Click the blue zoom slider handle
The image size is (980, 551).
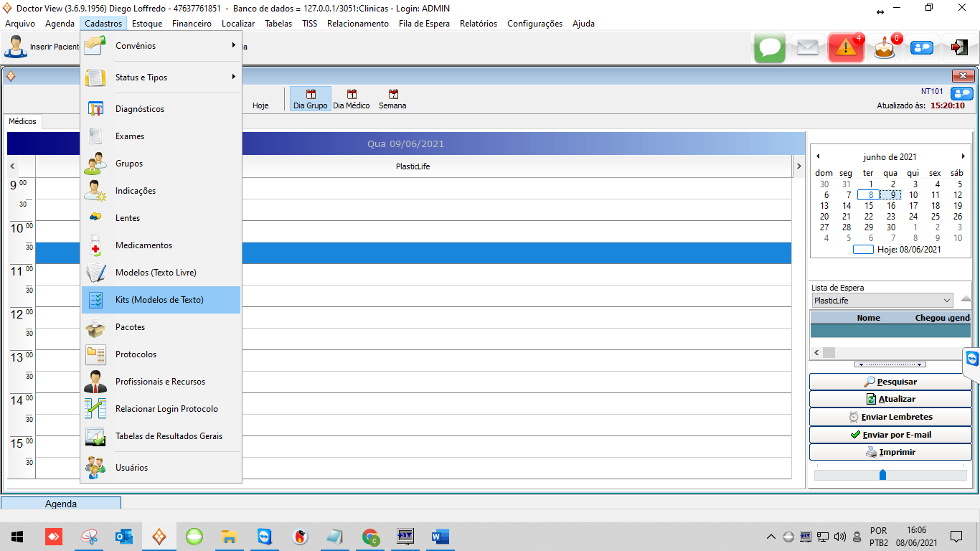[x=882, y=475]
